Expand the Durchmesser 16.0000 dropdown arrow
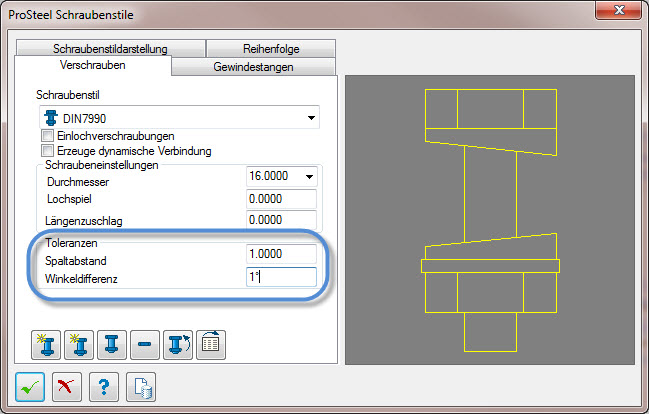Image resolution: width=649 pixels, height=414 pixels. pyautogui.click(x=309, y=177)
